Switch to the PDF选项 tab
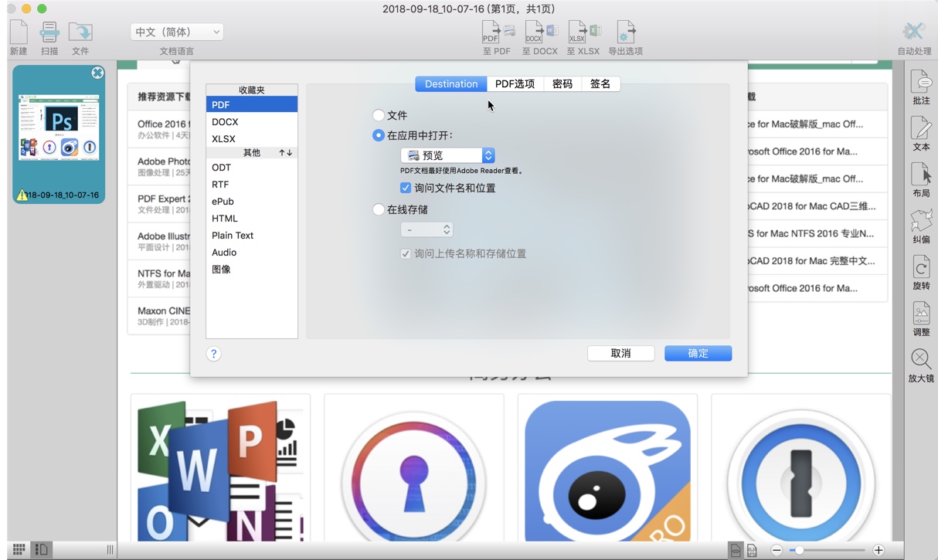 (x=514, y=83)
